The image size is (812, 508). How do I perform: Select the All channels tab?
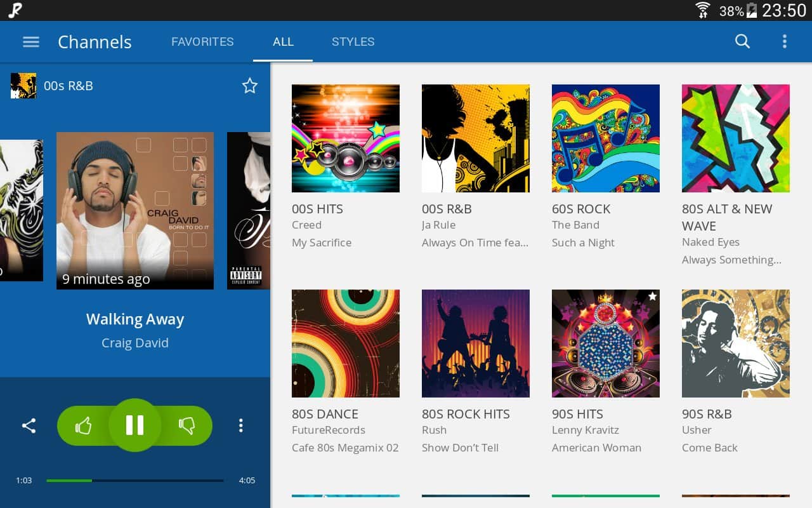click(x=283, y=42)
